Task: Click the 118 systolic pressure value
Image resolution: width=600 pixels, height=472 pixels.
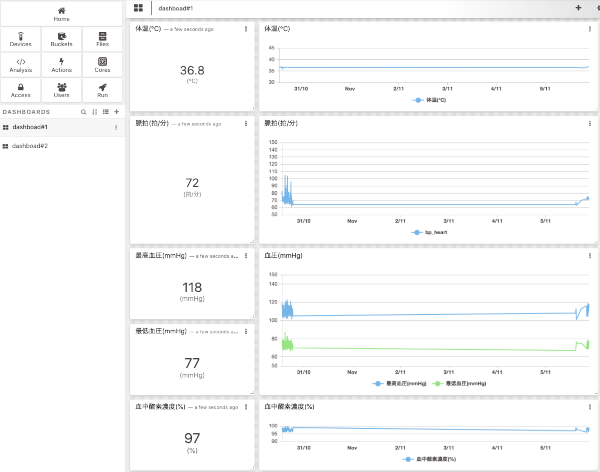Action: [192, 287]
